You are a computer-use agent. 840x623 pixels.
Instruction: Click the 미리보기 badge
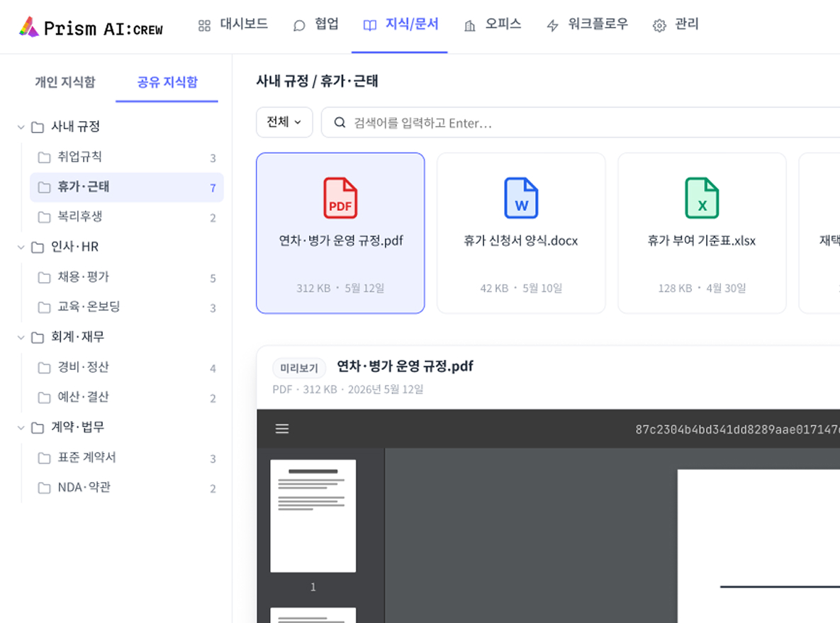[x=299, y=368]
